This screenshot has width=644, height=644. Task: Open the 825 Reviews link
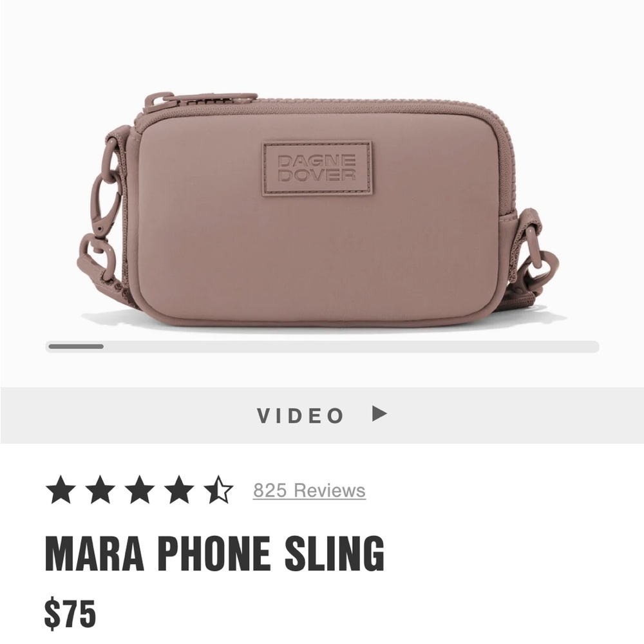point(309,490)
